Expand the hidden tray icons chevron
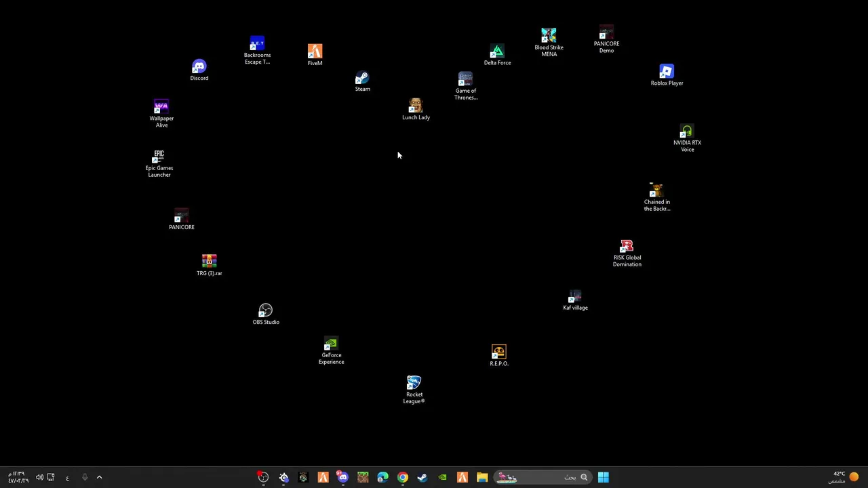 (x=99, y=477)
